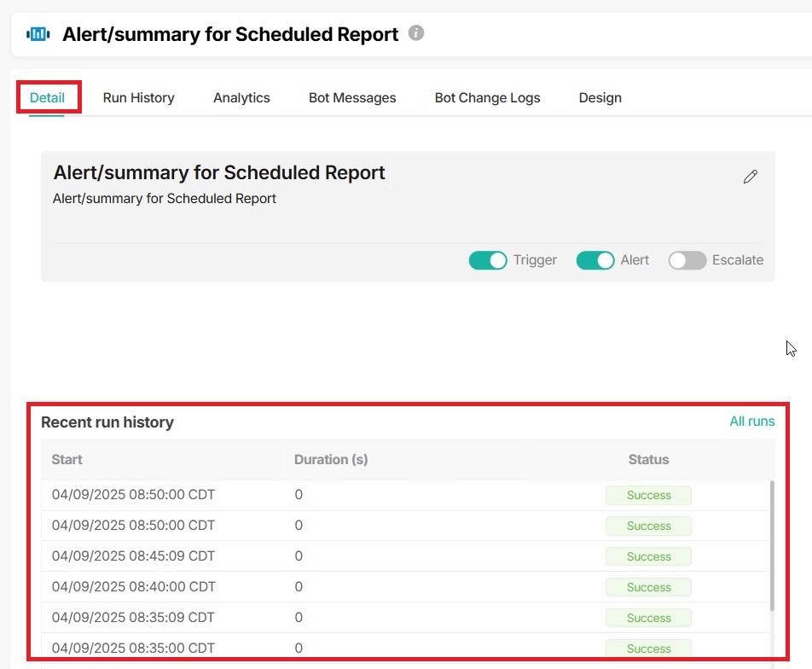The width and height of the screenshot is (812, 669).
Task: Click the bot chart icon beside the page title
Action: pos(38,34)
